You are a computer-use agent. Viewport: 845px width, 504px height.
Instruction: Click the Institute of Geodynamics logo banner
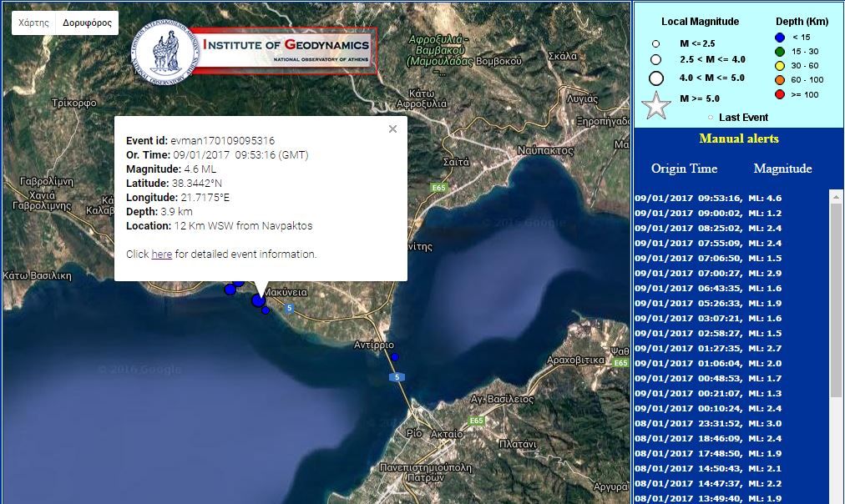pos(254,52)
